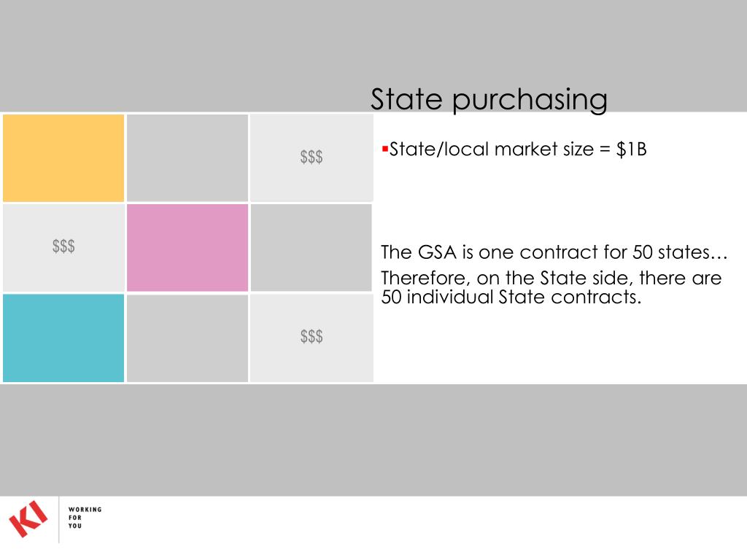Click the $$$ tile in middle row
747x560 pixels.
(63, 248)
